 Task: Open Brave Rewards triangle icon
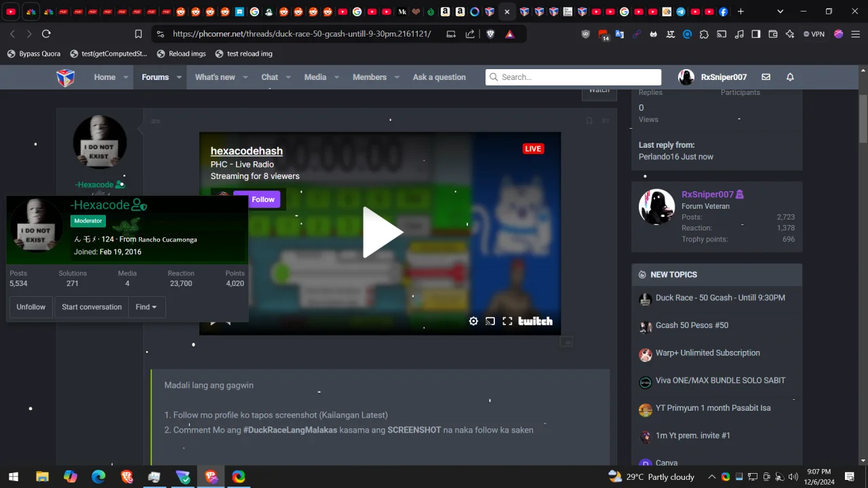tap(510, 34)
